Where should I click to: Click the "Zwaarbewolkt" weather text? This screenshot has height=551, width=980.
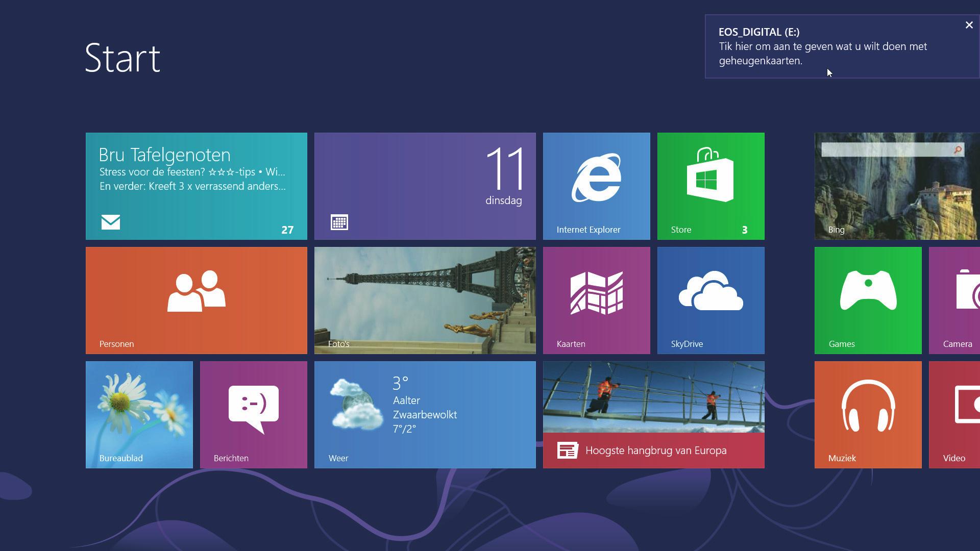425,415
